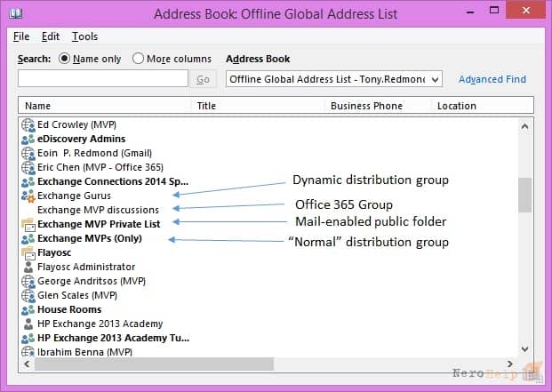Click the group icon beside Exchange Connections 2014
Image resolution: width=552 pixels, height=392 pixels.
tap(28, 182)
